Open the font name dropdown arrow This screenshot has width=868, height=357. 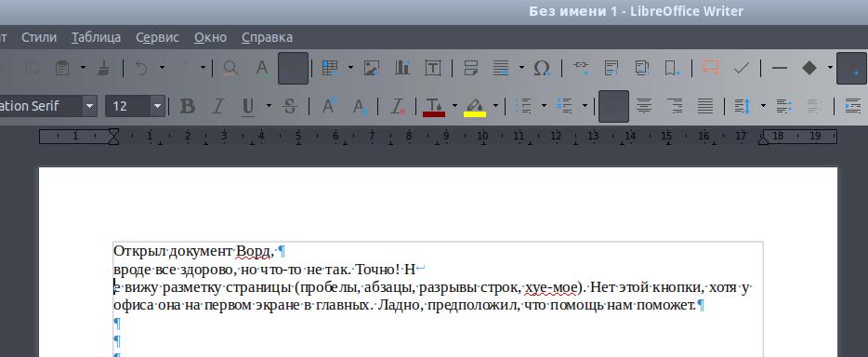pos(89,106)
